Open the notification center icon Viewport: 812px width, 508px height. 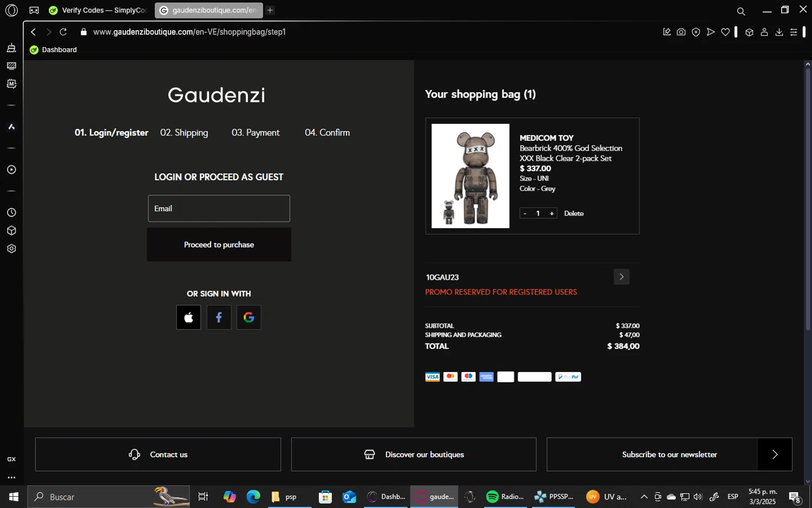[x=795, y=497]
